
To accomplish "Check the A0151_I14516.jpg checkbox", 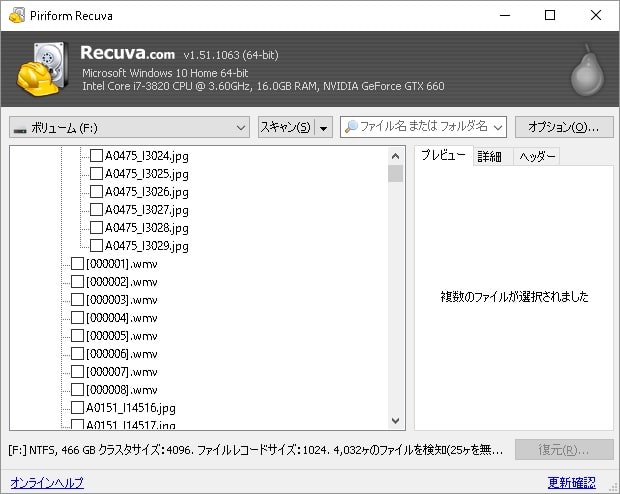I will pos(77,407).
